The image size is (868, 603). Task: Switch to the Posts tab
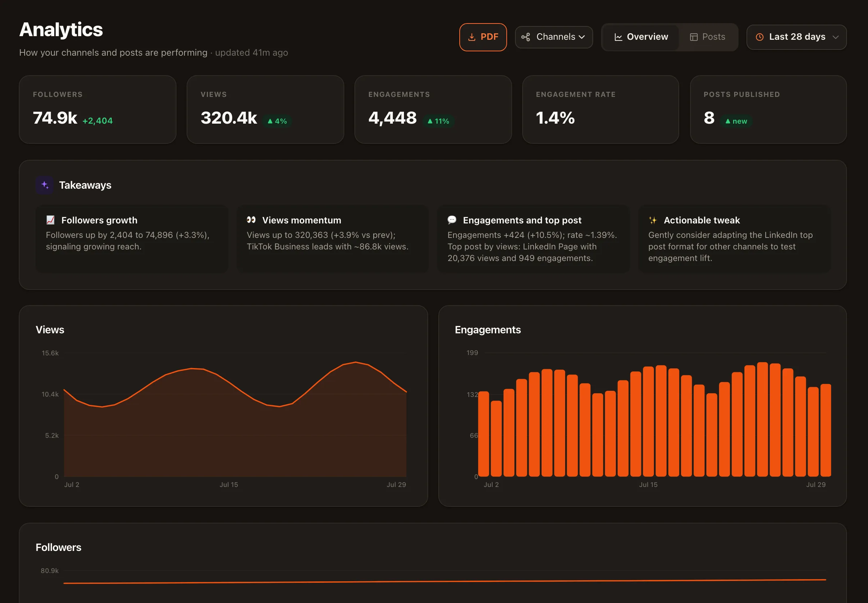tap(707, 37)
